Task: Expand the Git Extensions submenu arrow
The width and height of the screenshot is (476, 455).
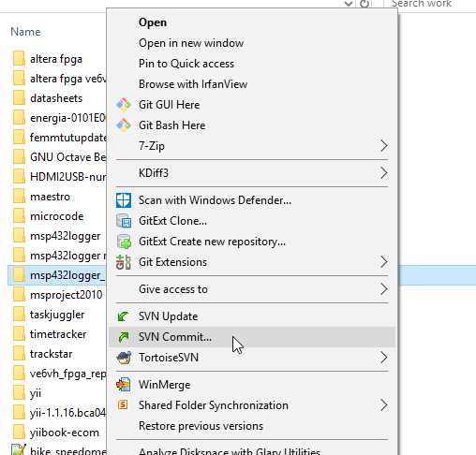Action: click(383, 262)
